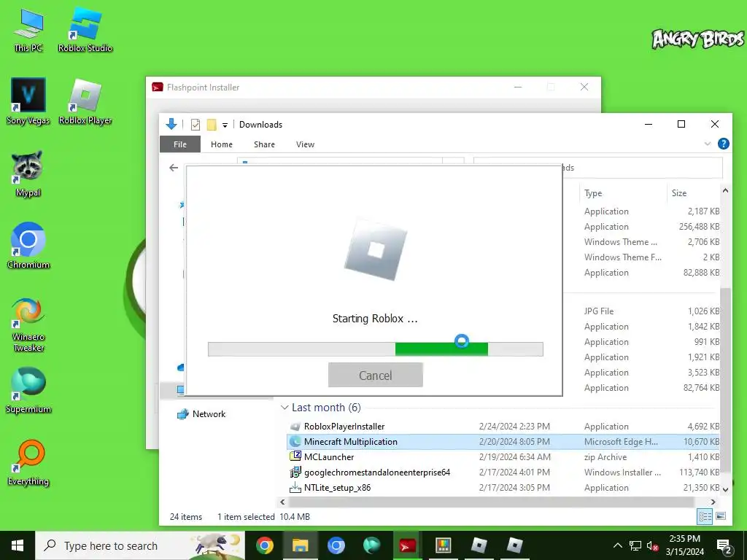The image size is (747, 560).
Task: Click the Roblox startup progress bar
Action: 376,349
